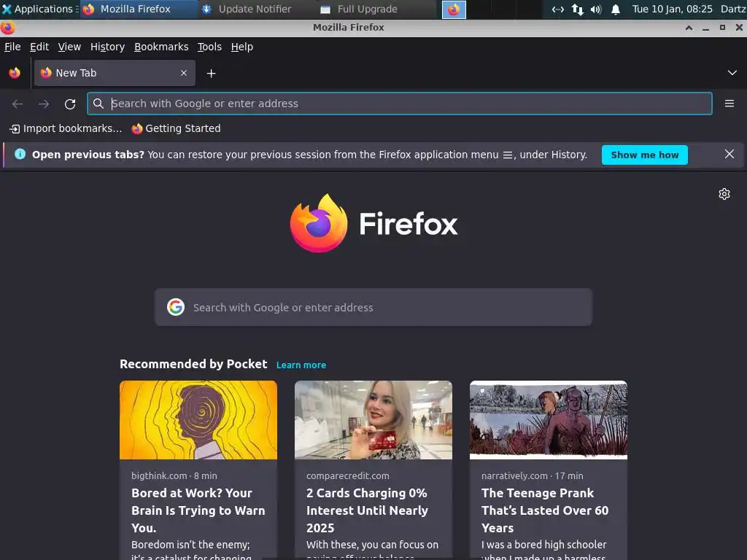Reload the current page
Viewport: 747px width, 560px height.
pos(70,104)
